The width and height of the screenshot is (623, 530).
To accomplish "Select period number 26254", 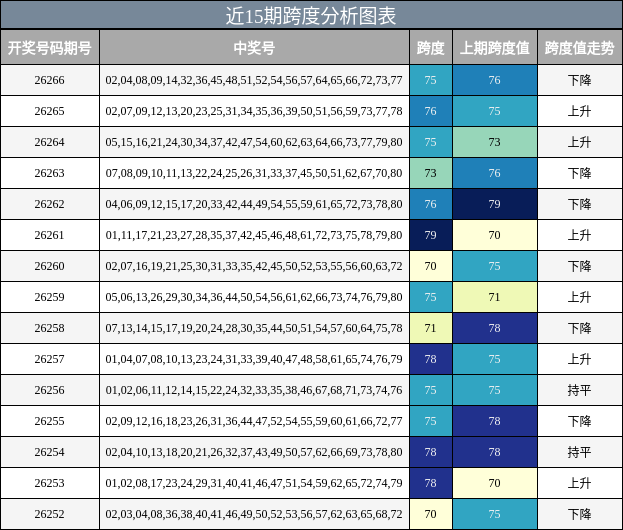I will pyautogui.click(x=49, y=452).
